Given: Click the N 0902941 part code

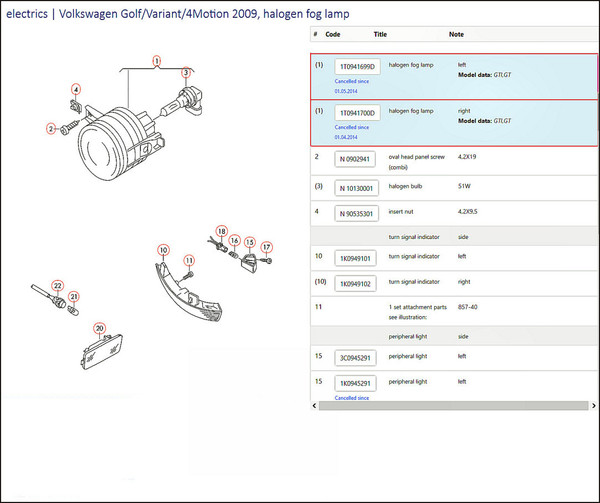Looking at the screenshot, I should click(x=355, y=158).
